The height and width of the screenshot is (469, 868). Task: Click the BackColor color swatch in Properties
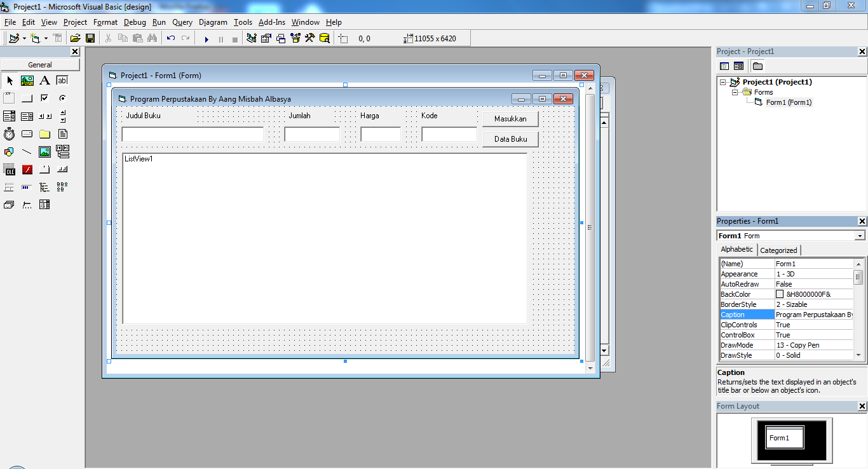780,294
